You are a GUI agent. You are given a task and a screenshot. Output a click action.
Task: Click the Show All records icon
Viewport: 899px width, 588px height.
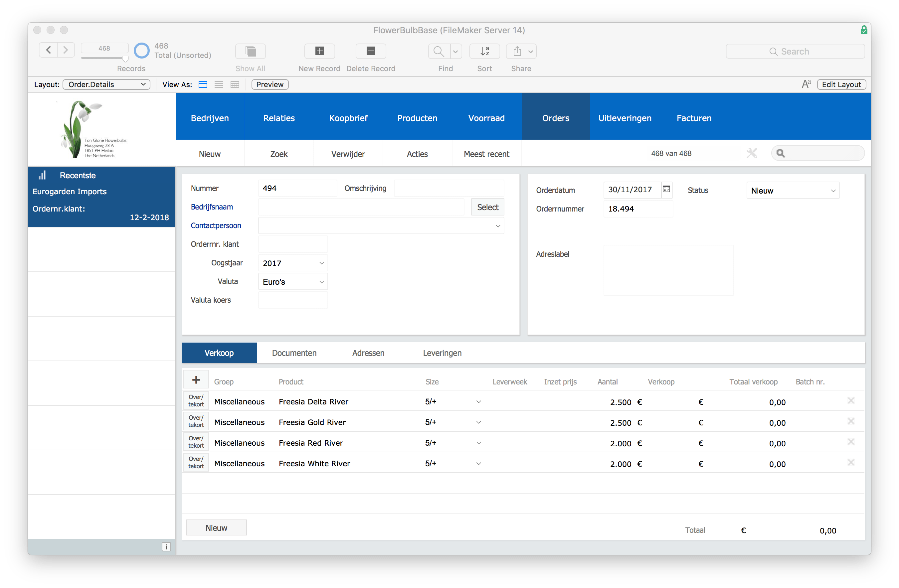pyautogui.click(x=250, y=51)
